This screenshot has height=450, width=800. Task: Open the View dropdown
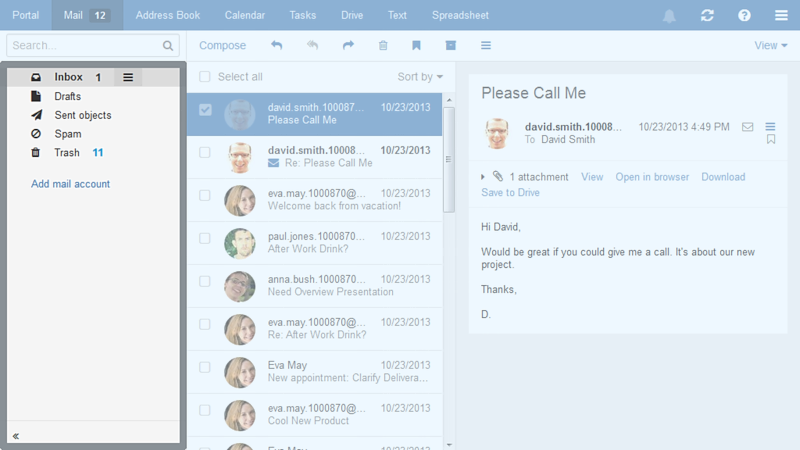tap(770, 45)
